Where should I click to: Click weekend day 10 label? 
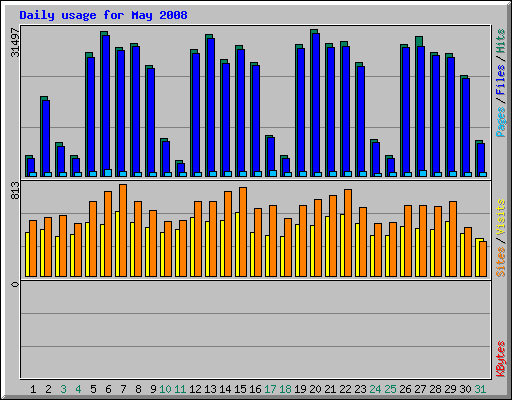165,389
